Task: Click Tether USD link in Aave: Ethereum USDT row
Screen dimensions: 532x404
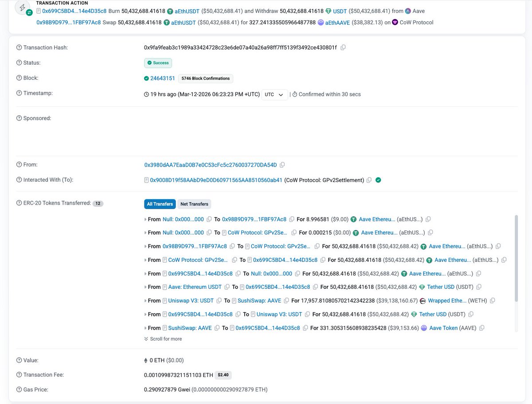Action: tap(441, 287)
